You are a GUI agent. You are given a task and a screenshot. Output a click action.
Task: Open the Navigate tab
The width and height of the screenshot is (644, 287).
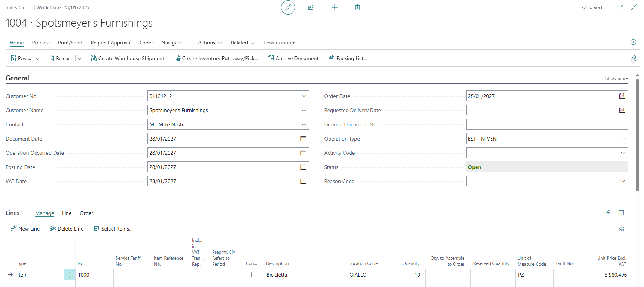click(x=172, y=43)
